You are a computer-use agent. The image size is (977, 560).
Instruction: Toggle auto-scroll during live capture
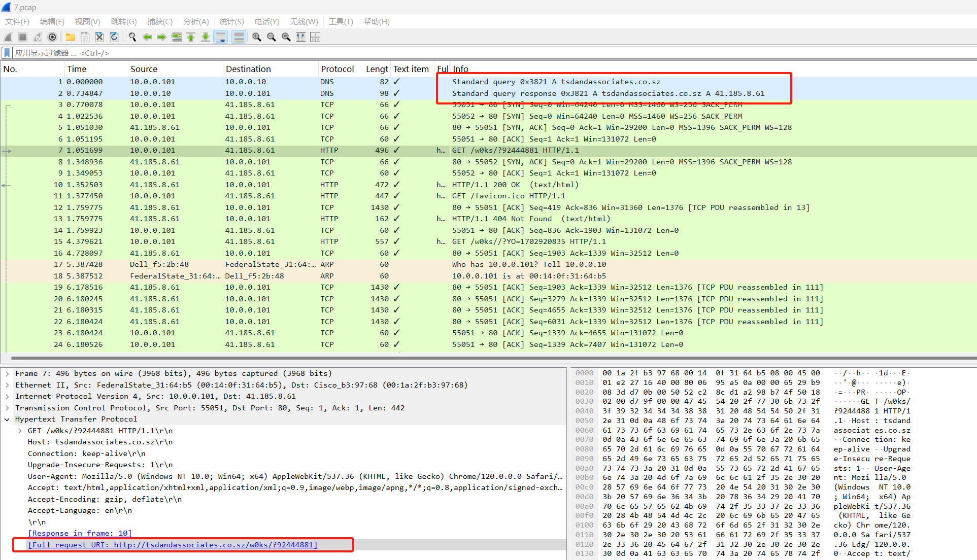tap(221, 37)
